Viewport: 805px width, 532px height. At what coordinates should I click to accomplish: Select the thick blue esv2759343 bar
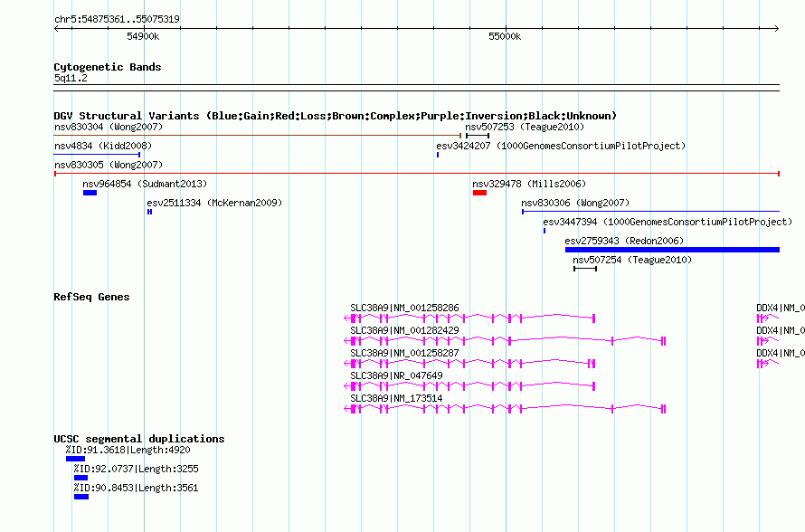coord(673,250)
